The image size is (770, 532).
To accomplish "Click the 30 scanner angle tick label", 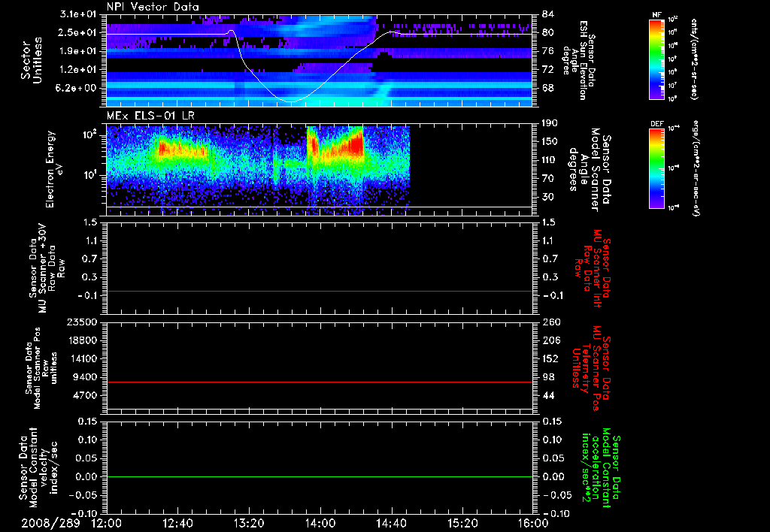I will click(547, 198).
